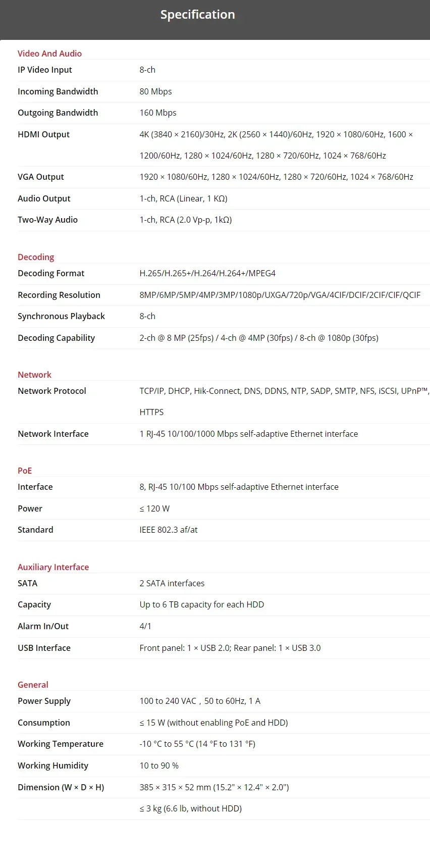This screenshot has width=430, height=868.
Task: Click the Decoding Format value H.265/H.265+
Action: coord(207,273)
